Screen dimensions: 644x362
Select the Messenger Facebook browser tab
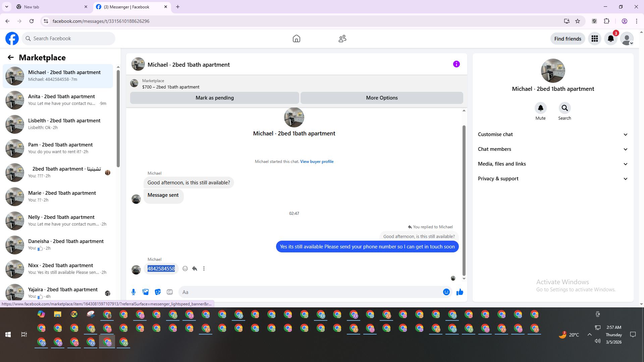click(x=132, y=7)
